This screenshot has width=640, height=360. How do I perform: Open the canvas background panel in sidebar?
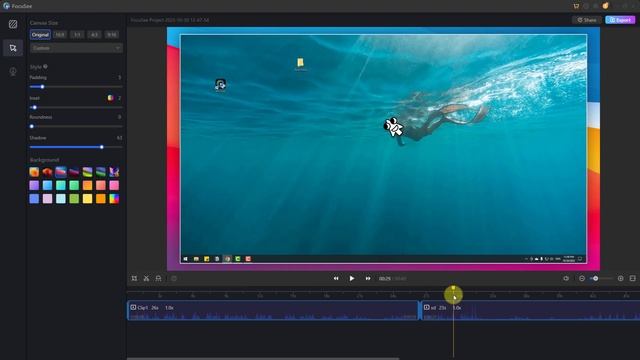13,24
